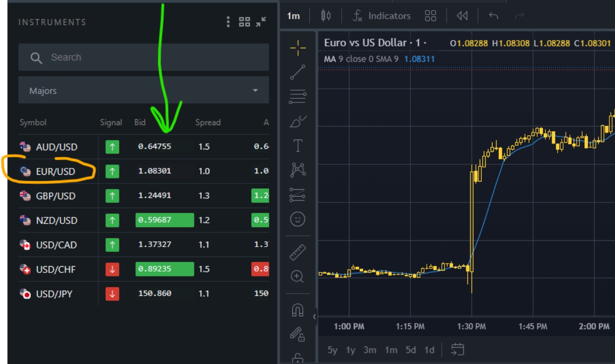Screen dimensions: 615x364
Task: Click the EUR/USD bid 1.08301
Action: (x=155, y=171)
